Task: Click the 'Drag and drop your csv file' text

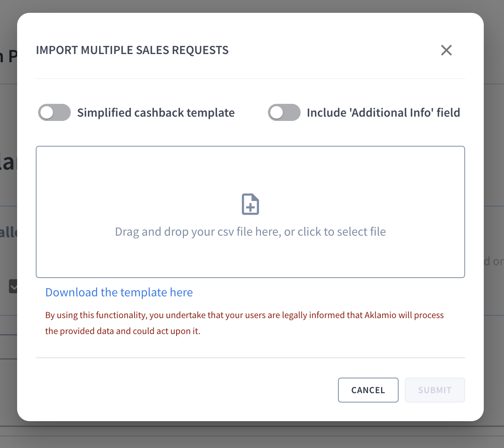Action: [194, 232]
